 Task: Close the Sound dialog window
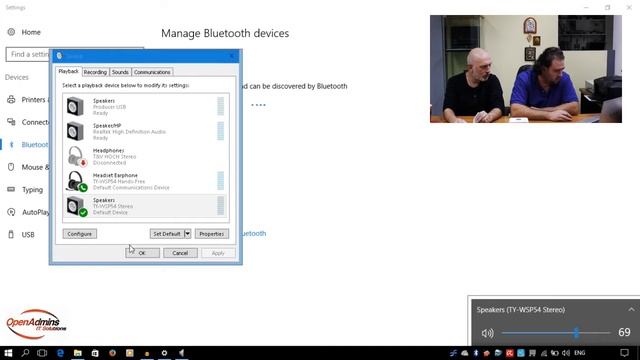click(x=232, y=56)
